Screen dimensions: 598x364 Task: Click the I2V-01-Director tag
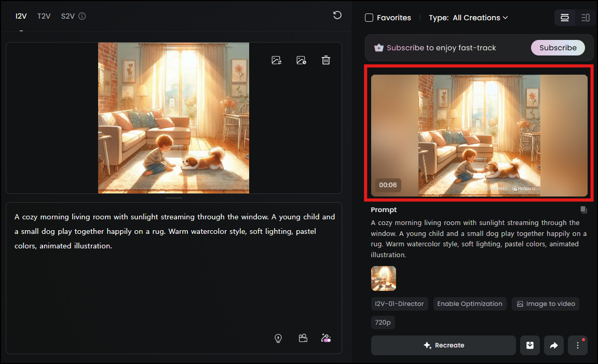399,304
